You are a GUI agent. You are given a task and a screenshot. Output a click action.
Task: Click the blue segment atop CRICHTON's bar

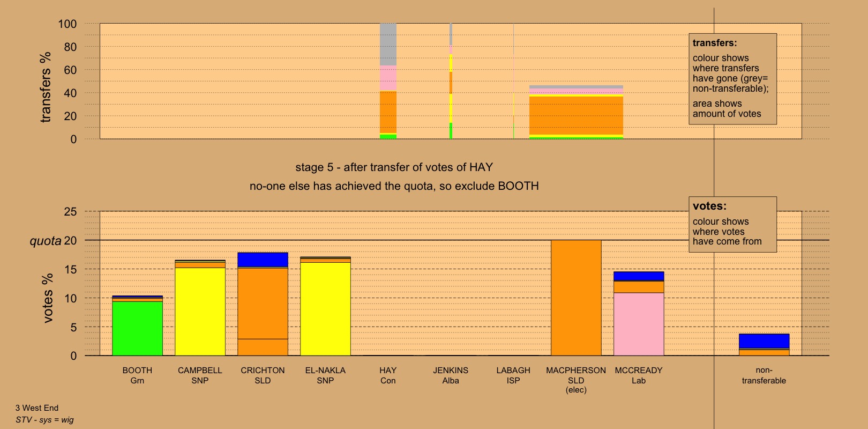point(263,260)
